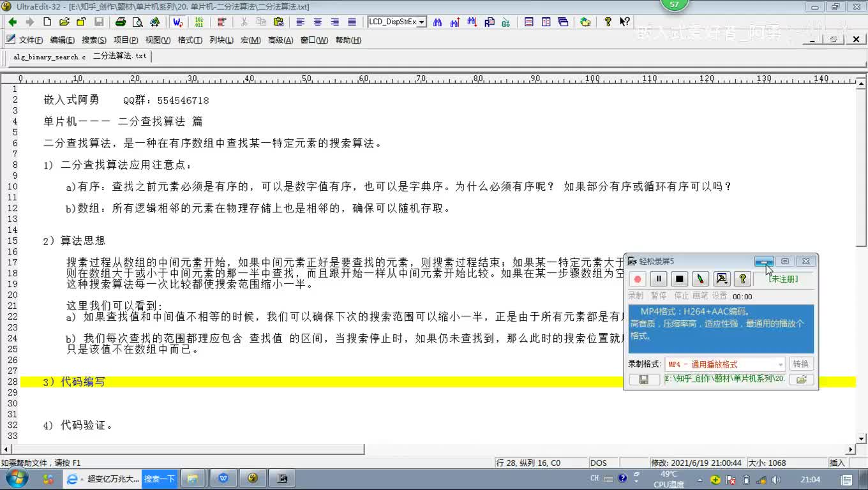Click the [未注册] label in the recorder
Viewport: 868px width, 490px height.
pyautogui.click(x=782, y=279)
